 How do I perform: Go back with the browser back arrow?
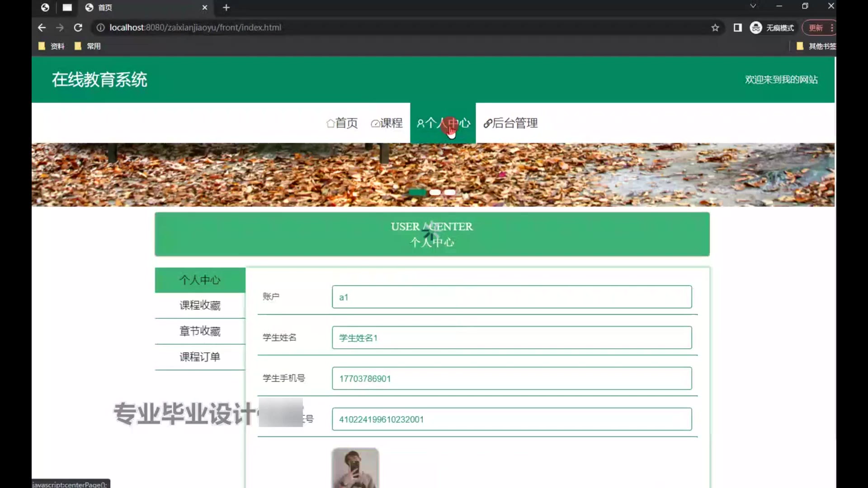tap(42, 28)
